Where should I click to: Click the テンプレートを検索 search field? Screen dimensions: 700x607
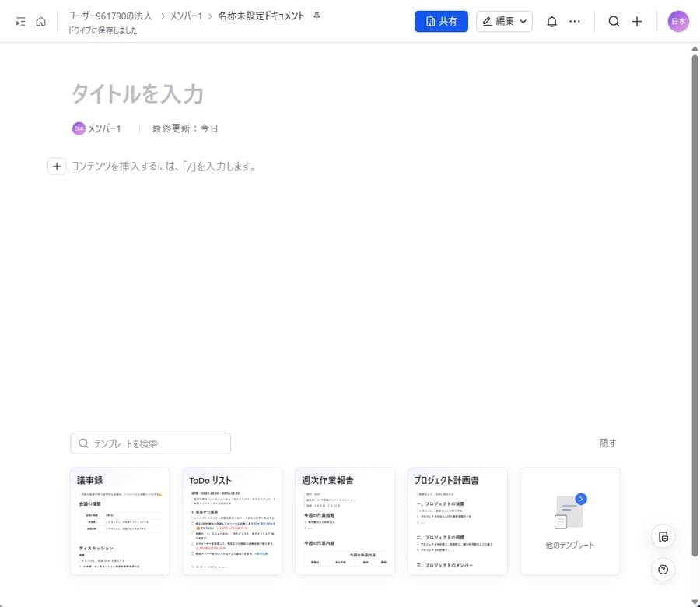click(150, 443)
